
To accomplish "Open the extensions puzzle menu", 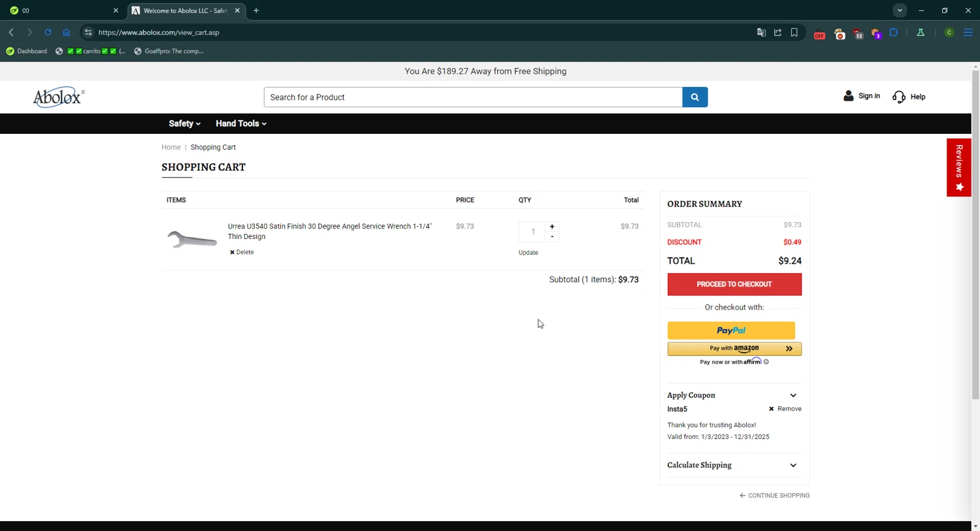I will click(x=894, y=32).
